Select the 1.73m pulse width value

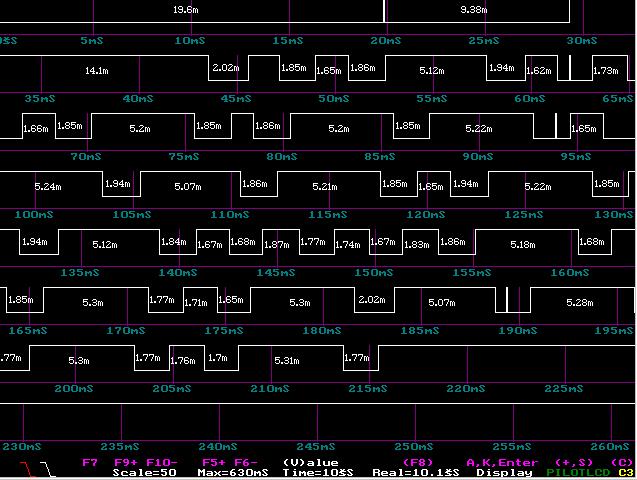[606, 71]
